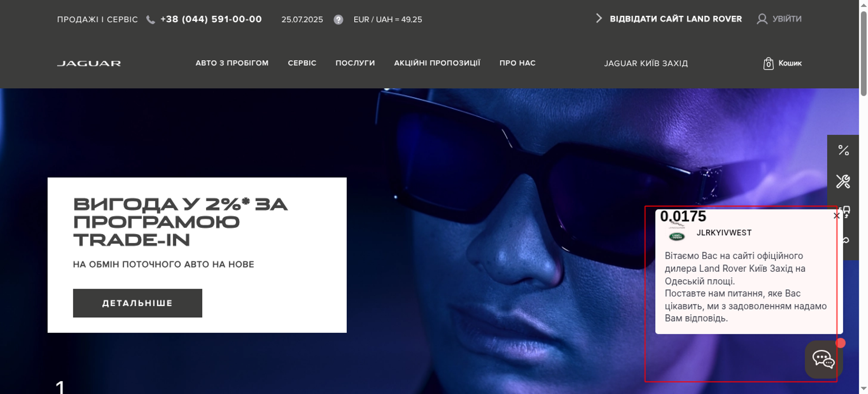Click the phone icon beside the sales number
The height and width of the screenshot is (394, 868).
click(x=151, y=20)
